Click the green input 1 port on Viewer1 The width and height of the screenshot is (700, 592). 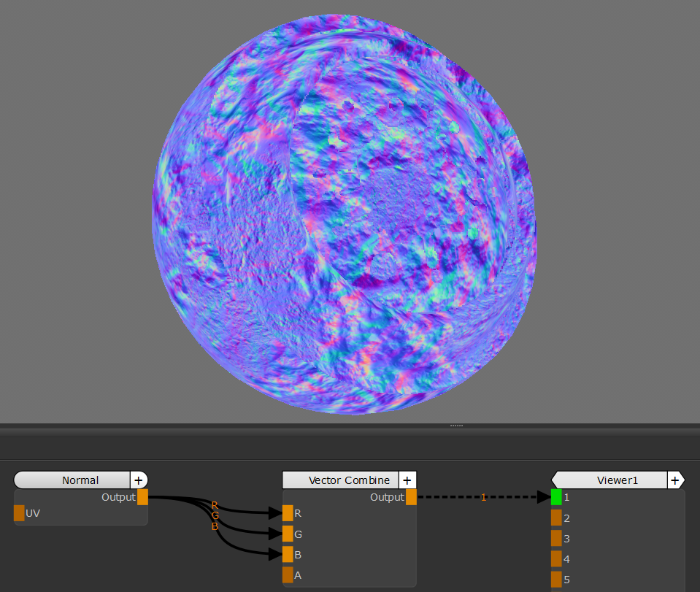pyautogui.click(x=556, y=497)
